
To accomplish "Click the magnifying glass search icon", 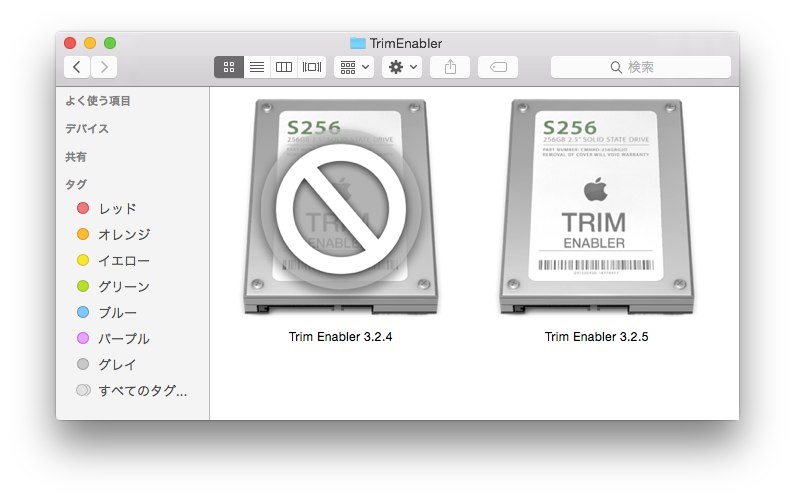I will coord(616,67).
